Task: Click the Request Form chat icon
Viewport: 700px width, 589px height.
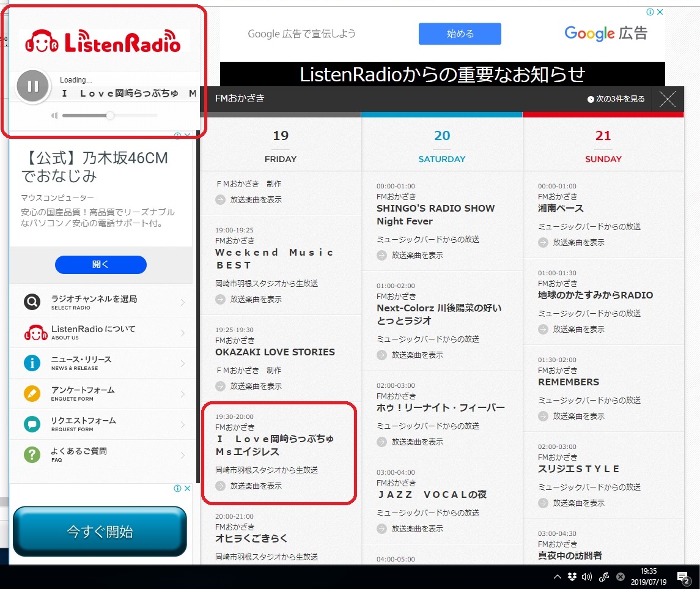Action: pos(32,424)
